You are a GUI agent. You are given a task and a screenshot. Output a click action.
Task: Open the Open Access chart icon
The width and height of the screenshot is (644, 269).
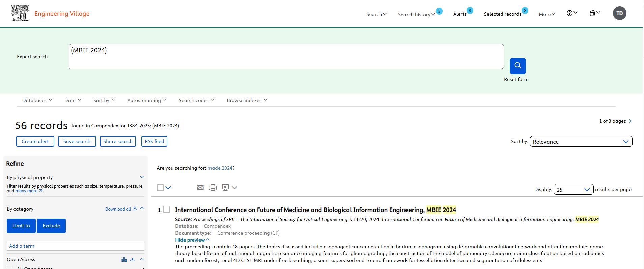point(124,259)
